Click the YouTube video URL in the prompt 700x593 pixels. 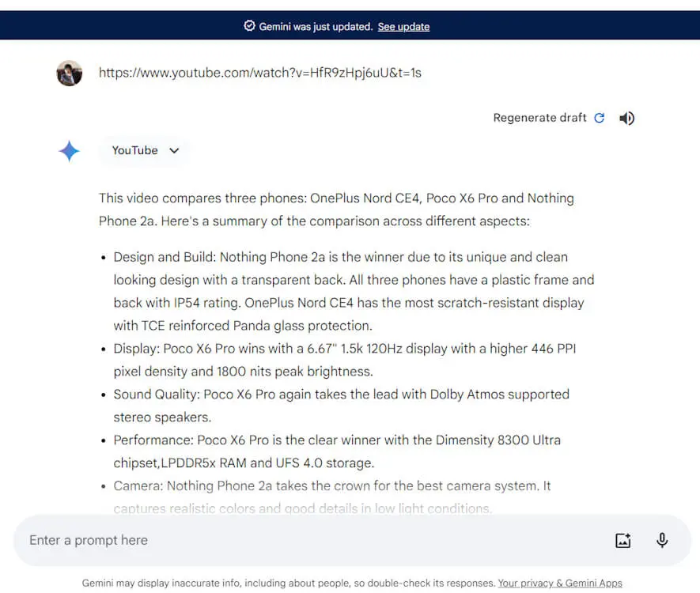click(259, 73)
